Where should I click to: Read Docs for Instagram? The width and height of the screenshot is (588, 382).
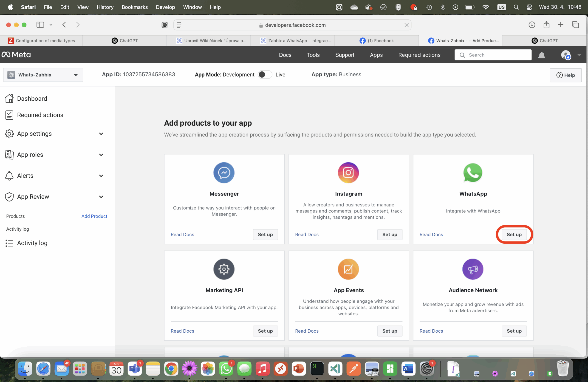click(307, 234)
